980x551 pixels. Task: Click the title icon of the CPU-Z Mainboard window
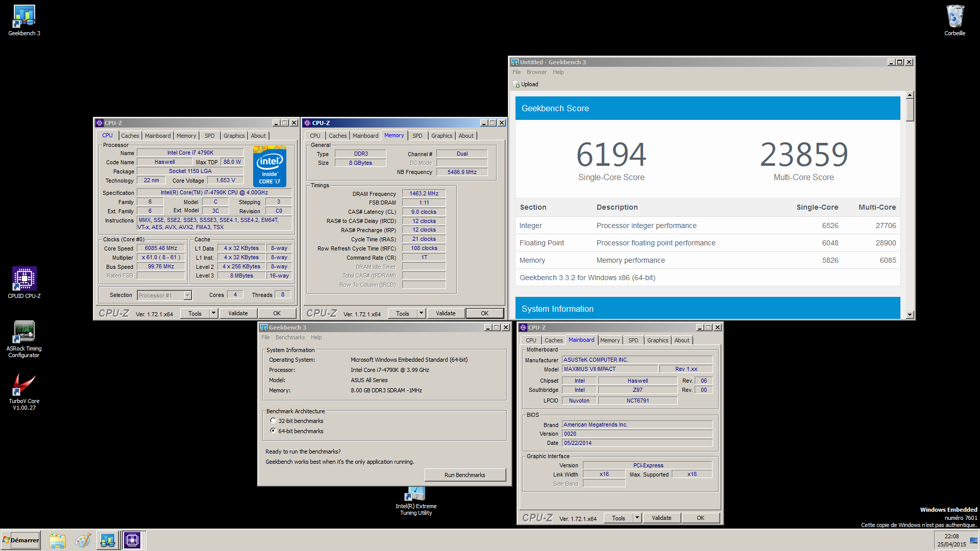tap(523, 328)
